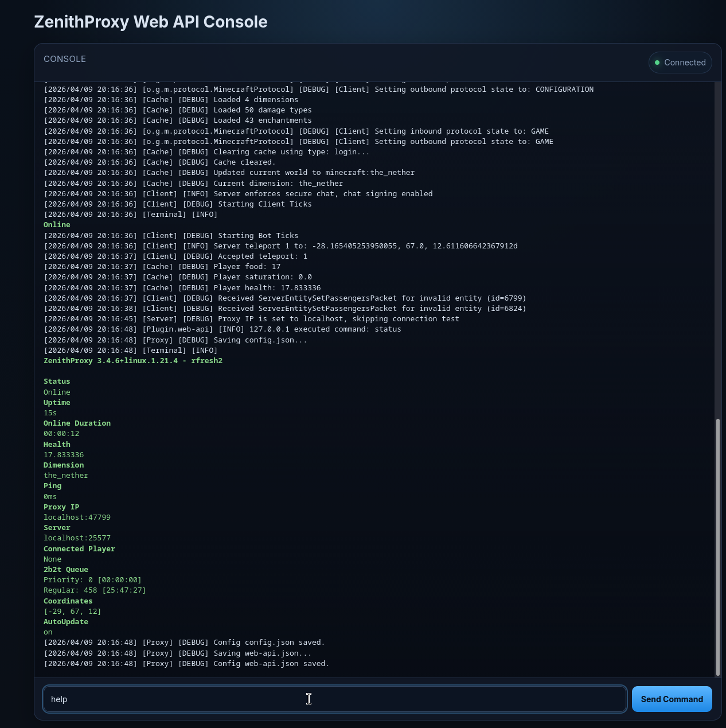This screenshot has height=728, width=726.
Task: Click the Connected status badge
Action: (x=680, y=63)
